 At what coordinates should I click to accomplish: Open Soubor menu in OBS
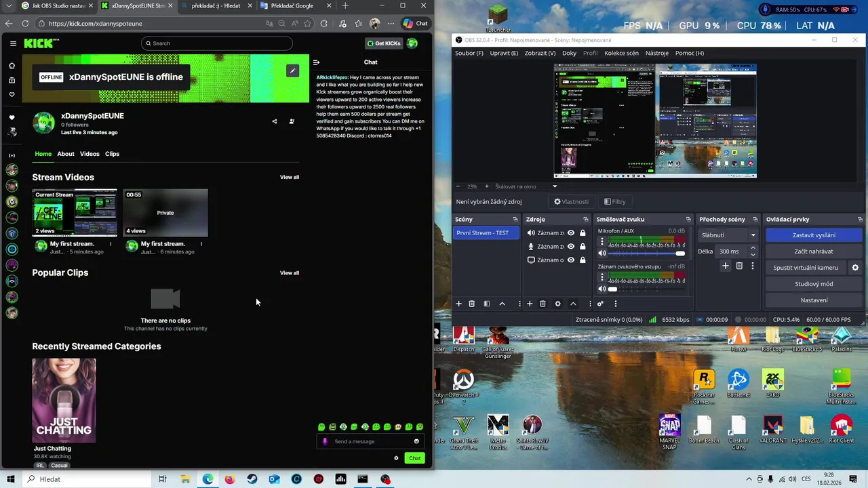click(469, 53)
